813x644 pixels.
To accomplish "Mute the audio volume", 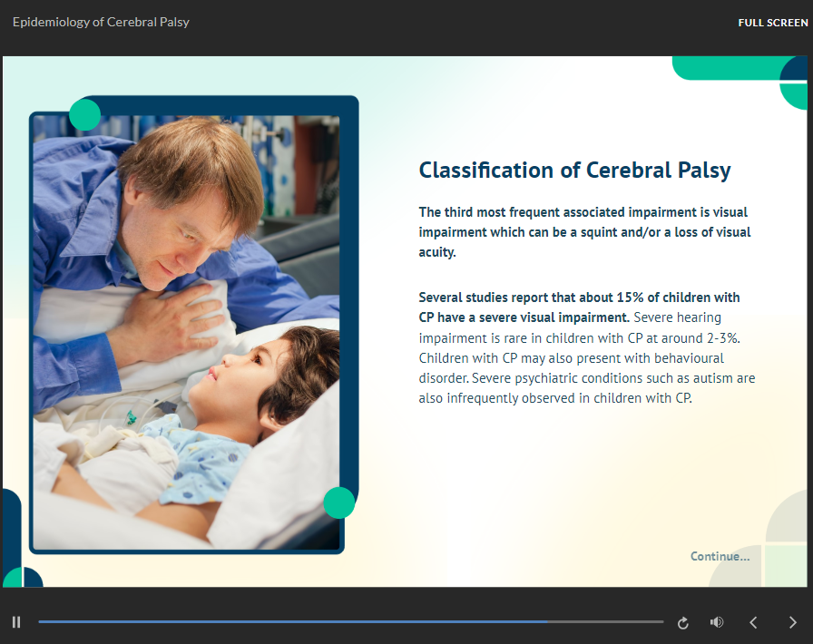I will pyautogui.click(x=717, y=621).
